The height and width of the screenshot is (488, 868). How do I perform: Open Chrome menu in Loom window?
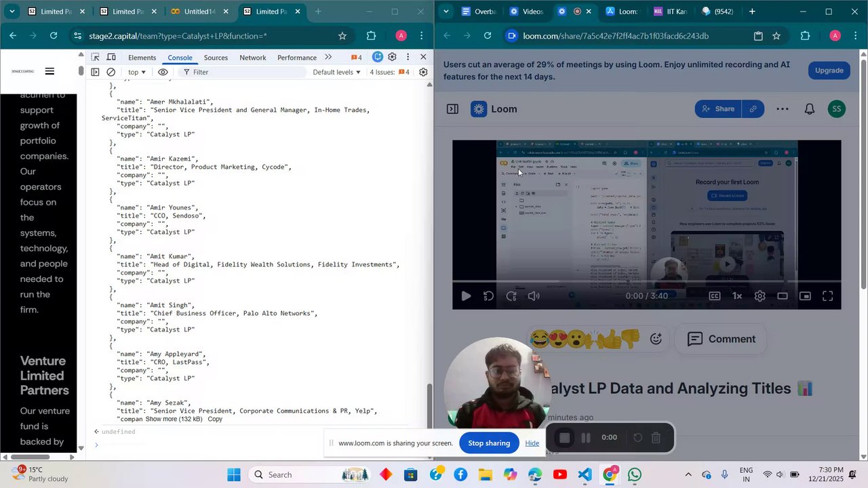856,36
